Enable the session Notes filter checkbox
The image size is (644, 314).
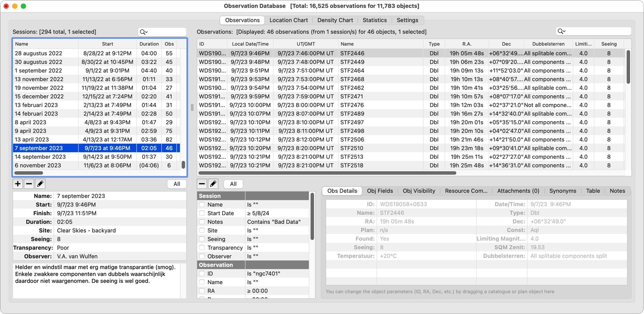click(x=202, y=222)
